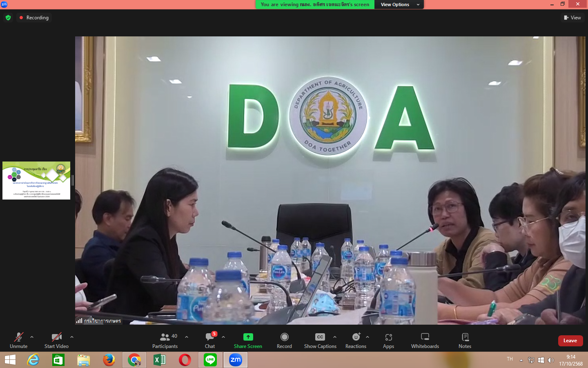Expand the View Options dropdown

click(399, 4)
